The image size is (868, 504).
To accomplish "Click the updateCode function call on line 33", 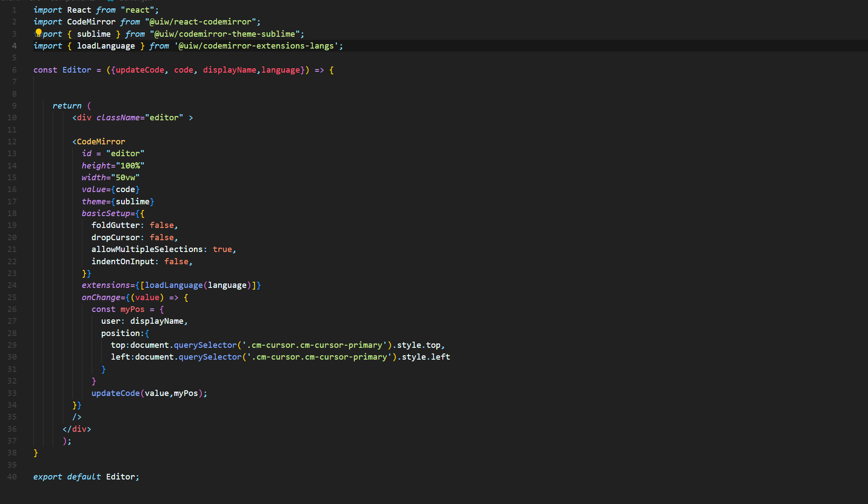I will pos(115,393).
